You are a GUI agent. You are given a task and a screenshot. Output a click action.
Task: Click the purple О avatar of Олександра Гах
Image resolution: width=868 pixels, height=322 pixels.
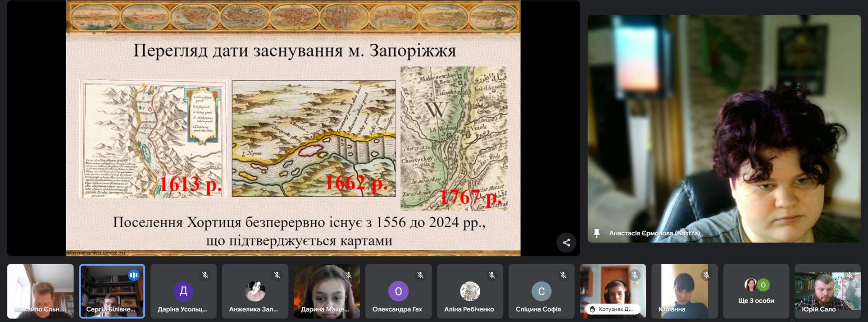coord(398,291)
